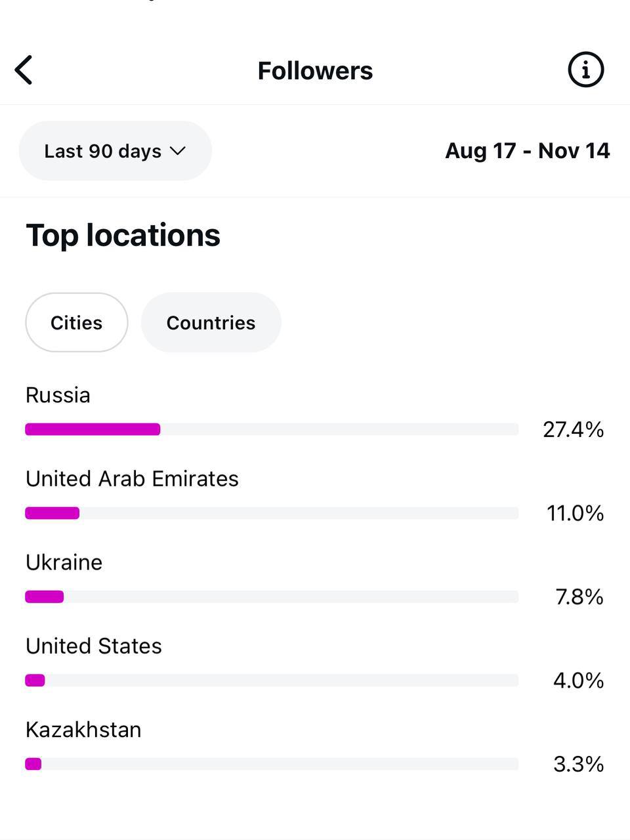Expand the Last 90 days dropdown
The image size is (630, 840).
pyautogui.click(x=115, y=151)
